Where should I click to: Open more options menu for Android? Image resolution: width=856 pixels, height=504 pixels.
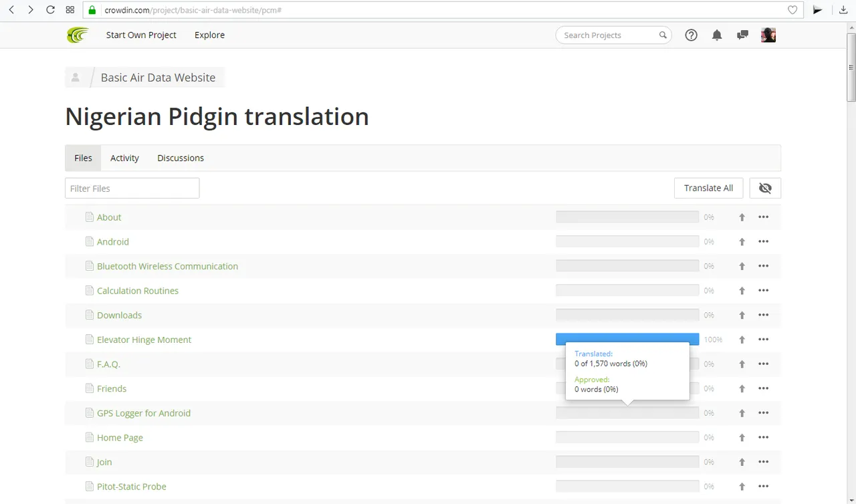[x=764, y=241]
